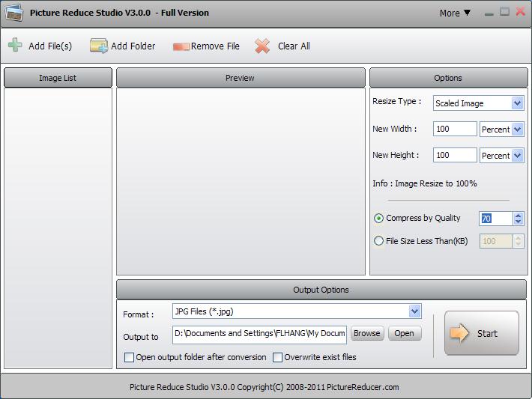Expand the New Width unit dropdown
The height and width of the screenshot is (399, 532).
[x=517, y=130]
